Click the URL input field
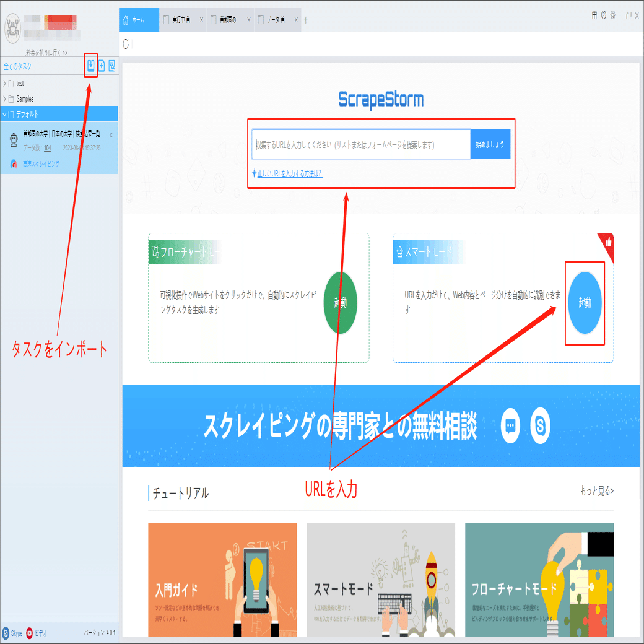 tap(361, 144)
